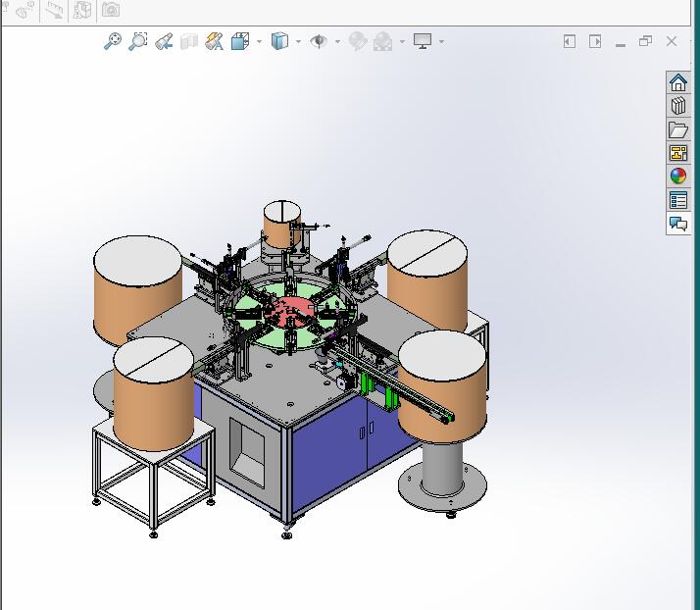Click the View Orientation cube icon
The height and width of the screenshot is (610, 700).
click(x=240, y=41)
